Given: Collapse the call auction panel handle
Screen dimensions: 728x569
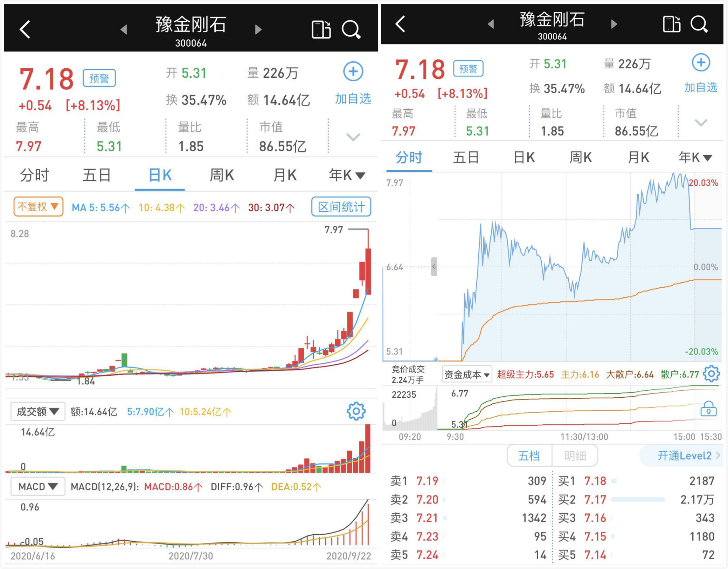Looking at the screenshot, I should click(x=434, y=267).
